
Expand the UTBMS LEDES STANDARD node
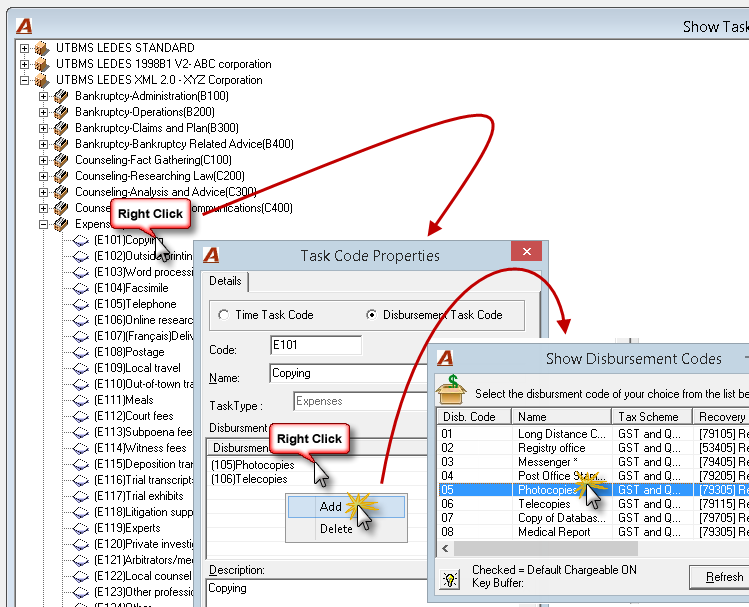pyautogui.click(x=24, y=48)
